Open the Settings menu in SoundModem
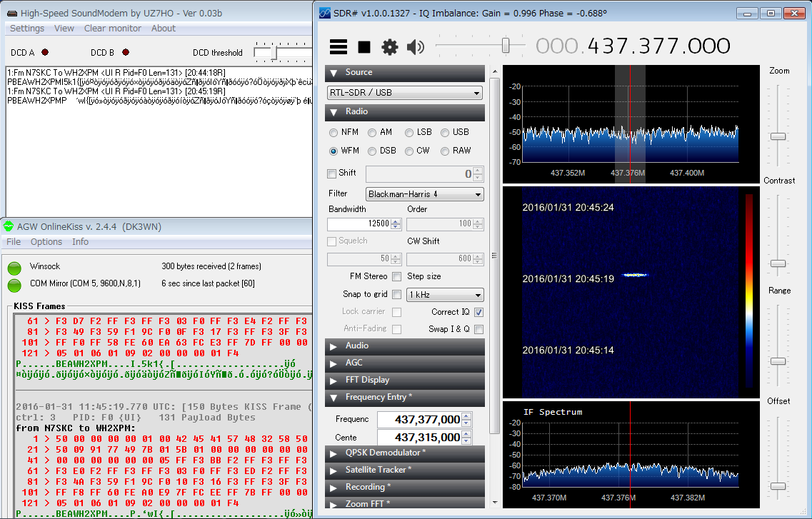Screen dimensions: 812x519 (27, 29)
